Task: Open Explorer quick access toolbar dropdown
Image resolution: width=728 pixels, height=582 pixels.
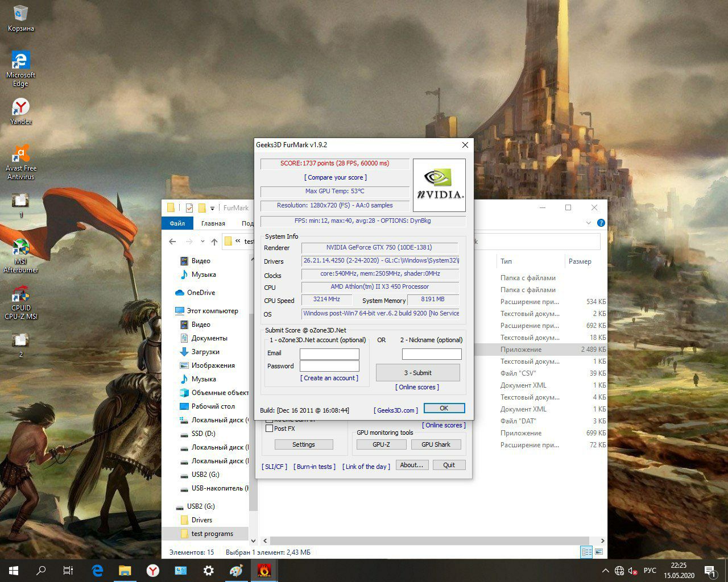Action: click(212, 208)
